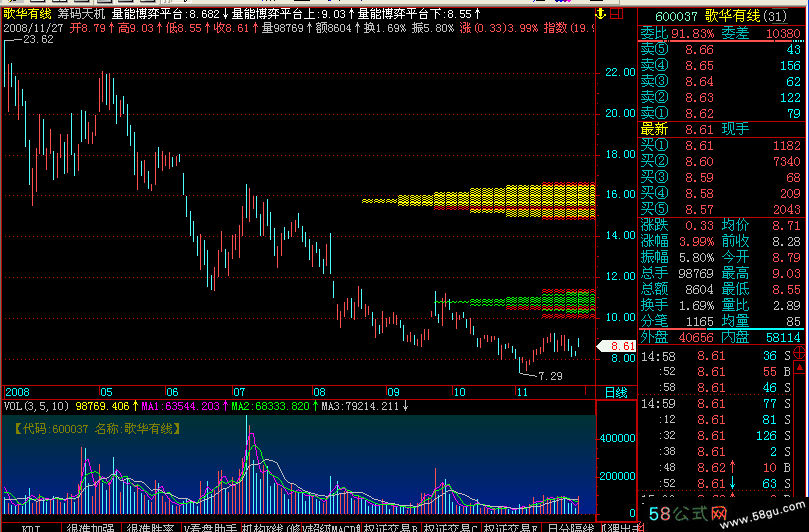Viewport: 809px width, 532px height.
Task: Click the red up arrow scroll icon by the trade ticks
Action: click(x=799, y=368)
